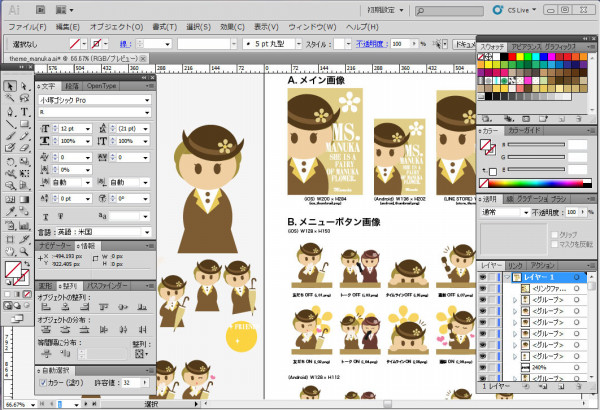Toggle visibility eye of レイヤー 1
The image size is (600, 410).
click(x=484, y=276)
